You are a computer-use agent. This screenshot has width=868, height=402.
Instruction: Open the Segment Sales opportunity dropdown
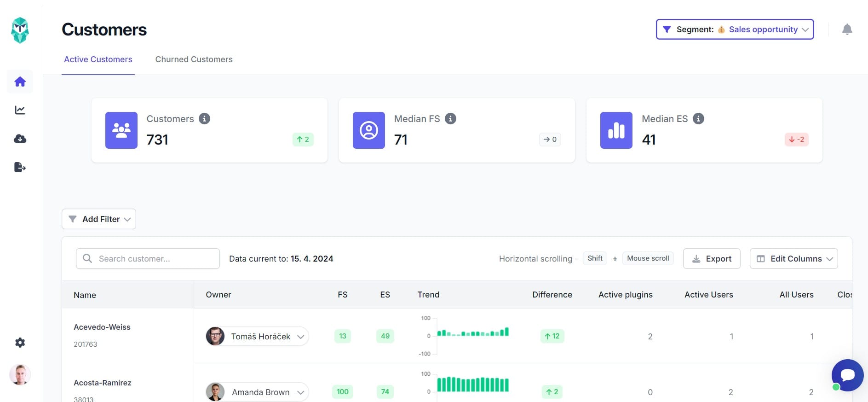click(x=735, y=29)
